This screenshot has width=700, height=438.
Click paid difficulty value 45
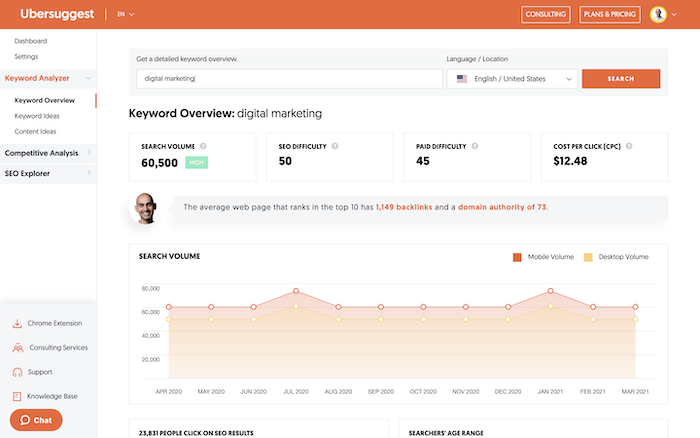click(x=423, y=161)
